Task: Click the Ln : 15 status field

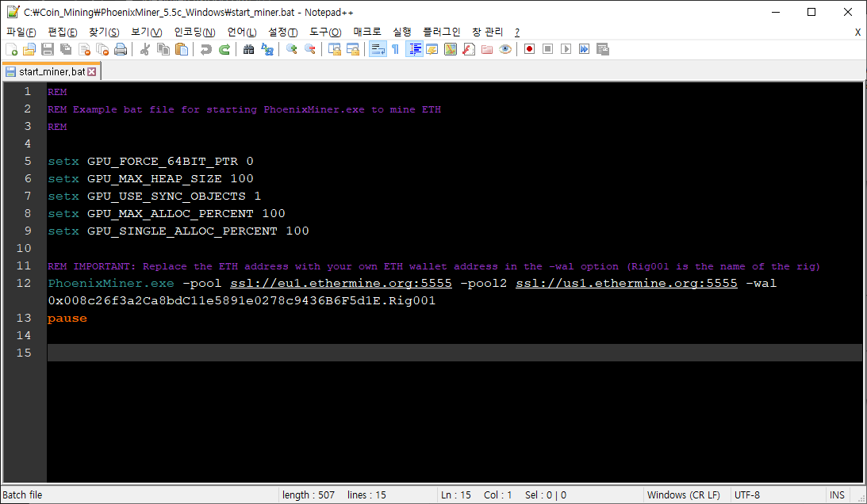Action: [x=455, y=495]
